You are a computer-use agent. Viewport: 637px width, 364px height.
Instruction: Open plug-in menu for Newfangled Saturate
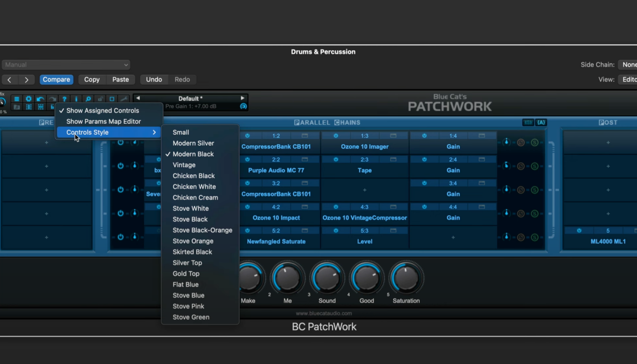click(x=276, y=241)
